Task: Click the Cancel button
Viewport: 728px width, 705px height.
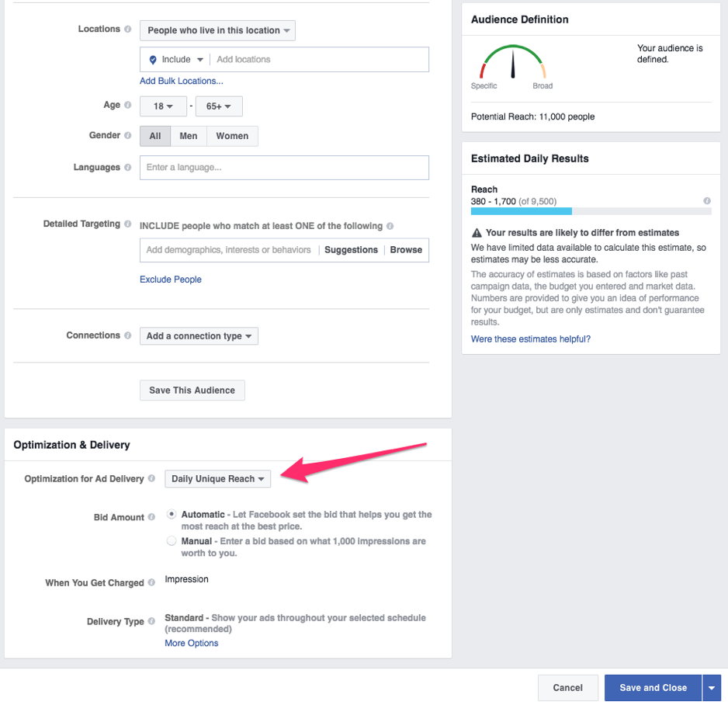Action: [568, 688]
